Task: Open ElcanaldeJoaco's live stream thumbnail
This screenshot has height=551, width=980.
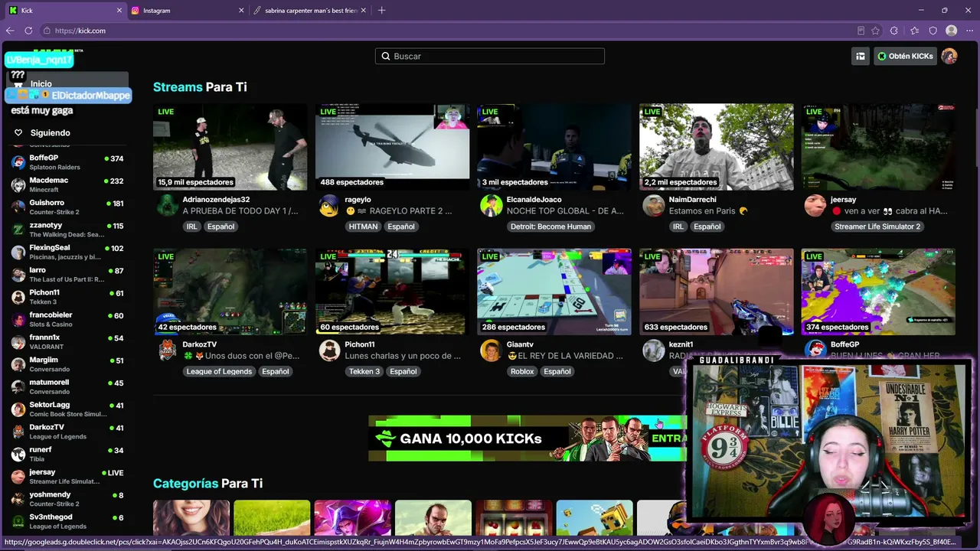Action: coord(554,147)
